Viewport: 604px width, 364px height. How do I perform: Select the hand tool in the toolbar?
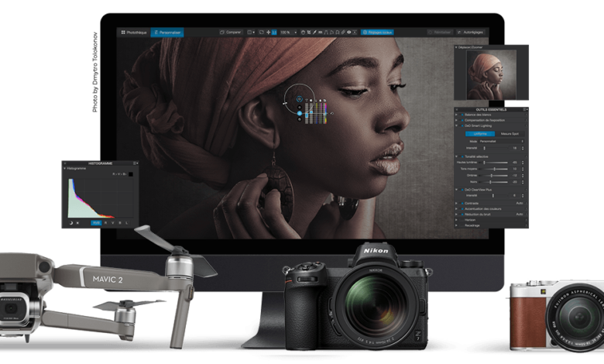pyautogui.click(x=303, y=33)
